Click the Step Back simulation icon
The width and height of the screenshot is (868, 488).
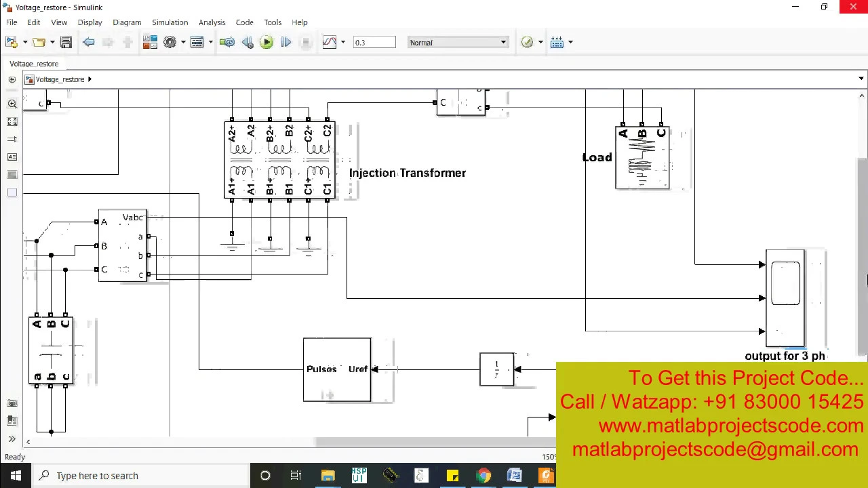[x=248, y=43]
